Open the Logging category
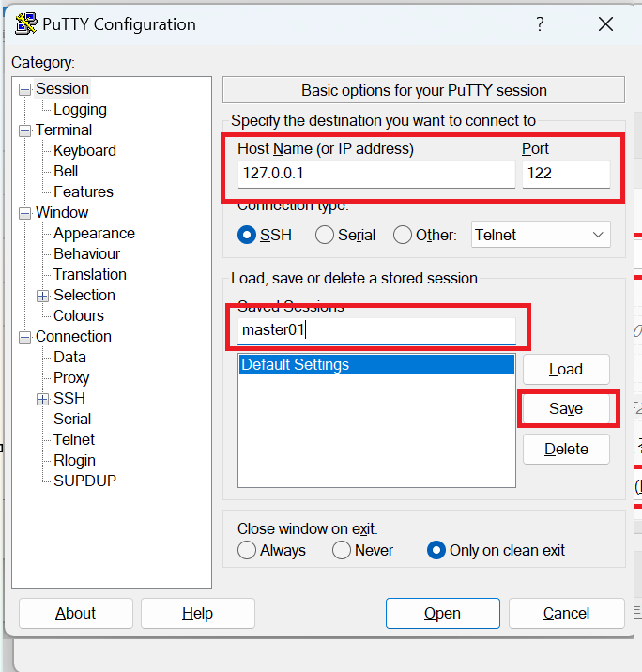642x672 pixels. tap(80, 110)
